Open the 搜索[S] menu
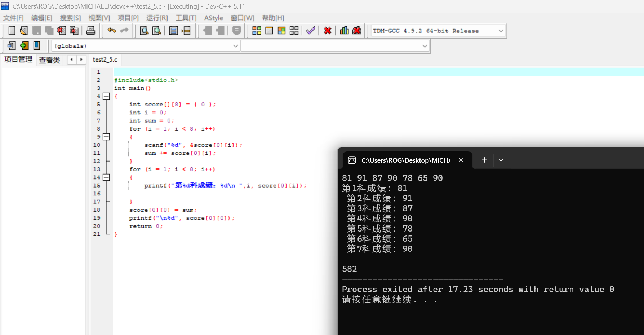 pyautogui.click(x=70, y=18)
